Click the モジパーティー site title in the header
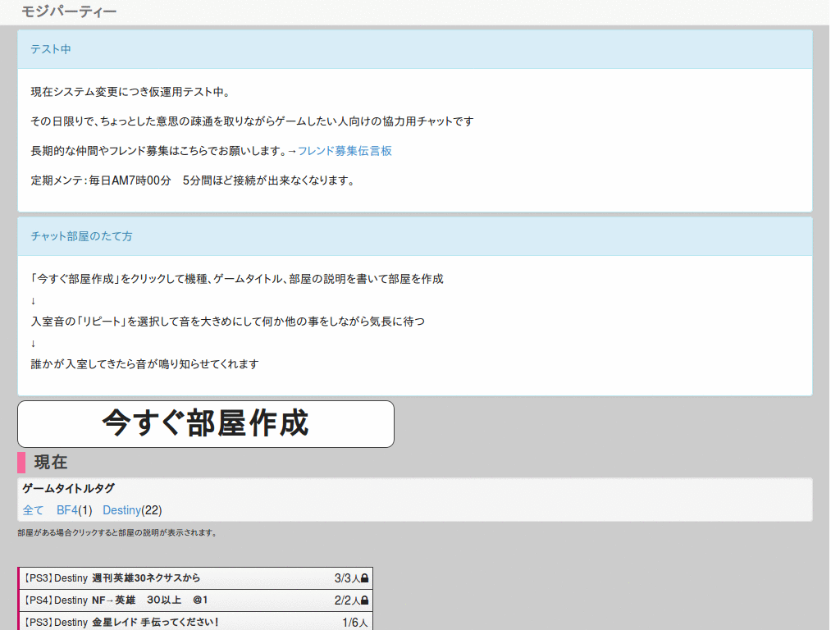840x630 pixels. pos(68,12)
